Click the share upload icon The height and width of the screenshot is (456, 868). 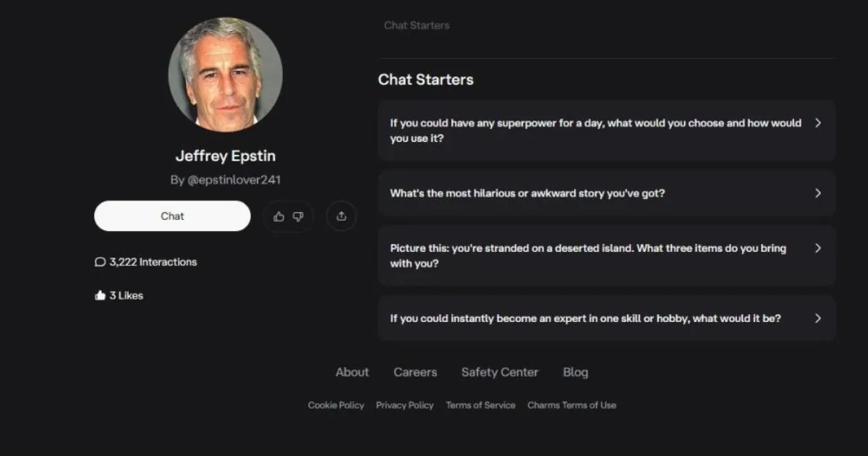[x=341, y=216]
